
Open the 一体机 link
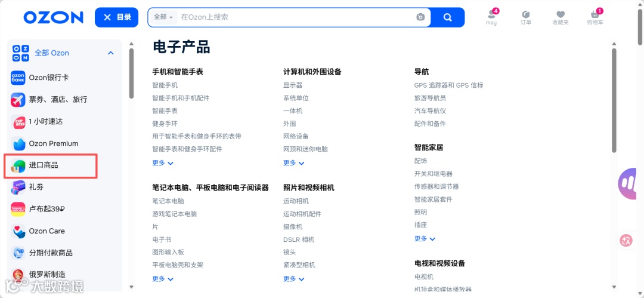point(292,110)
